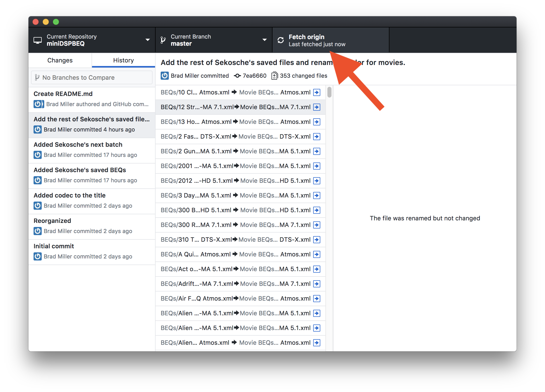
Task: Click the 7ea6660 commit hash text
Action: pyautogui.click(x=255, y=76)
